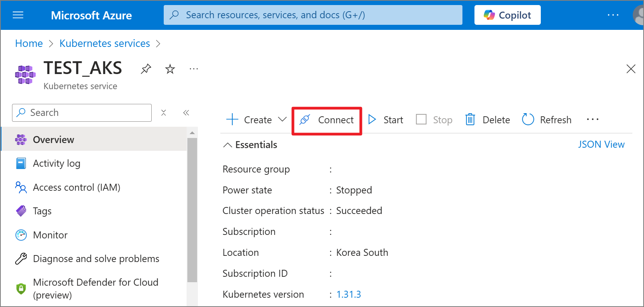Click the sidebar vertical scrollbar thumb
This screenshot has width=644, height=307.
pos(192,210)
